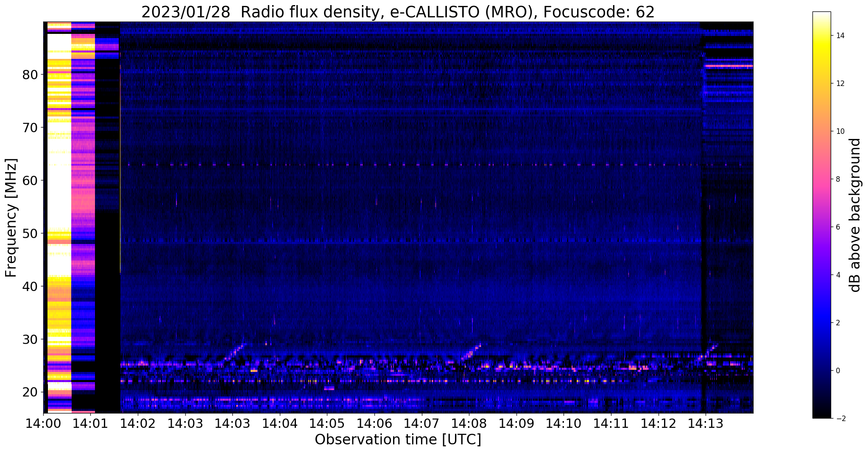Click the 14:07 tick label on time axis
868x452 pixels.
(421, 423)
